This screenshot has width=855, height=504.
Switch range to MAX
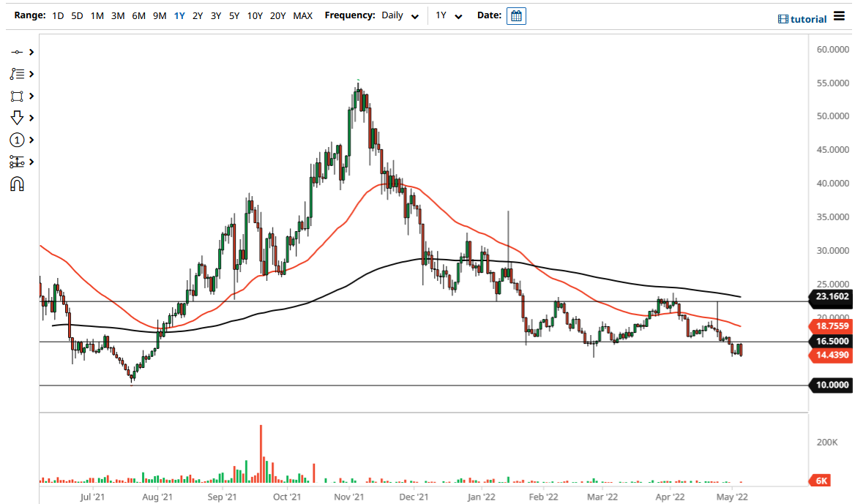coord(302,15)
